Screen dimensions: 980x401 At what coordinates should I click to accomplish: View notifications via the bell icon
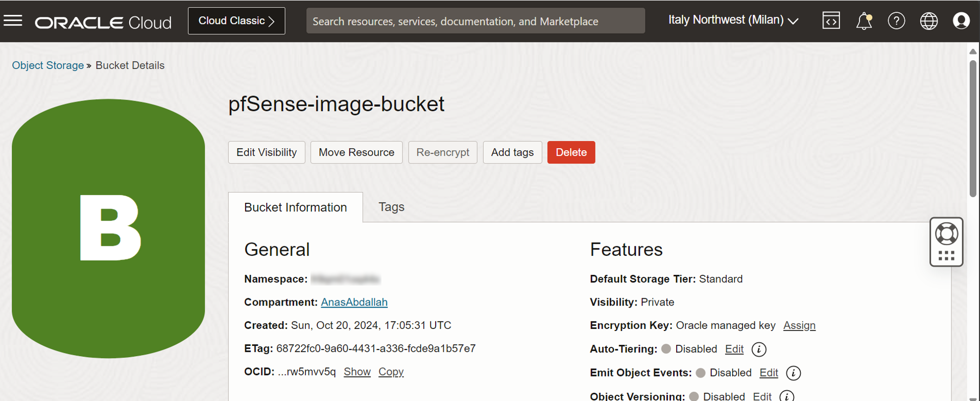pyautogui.click(x=864, y=21)
